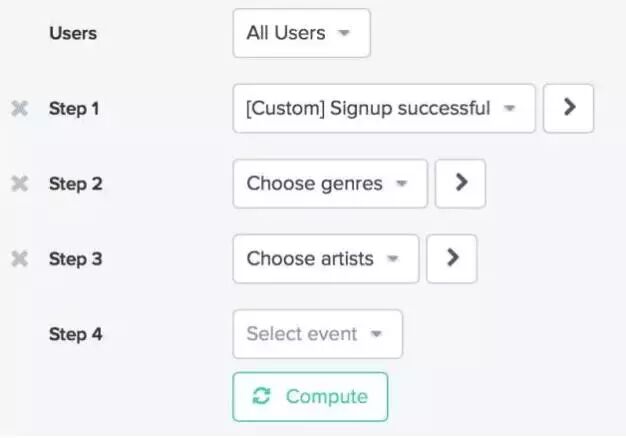Viewport: 626px width, 438px height.
Task: Click the Users label
Action: 73,33
